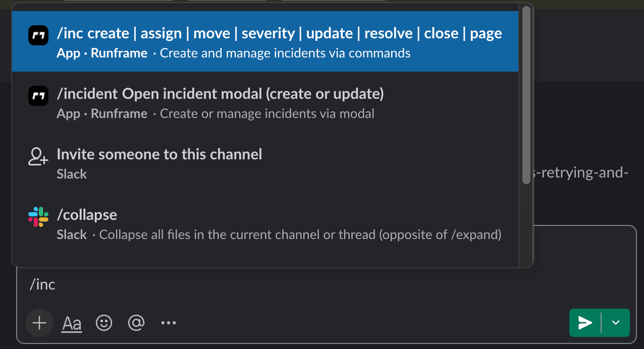
Task: Click the invite-person icon in suggestions
Action: click(37, 156)
